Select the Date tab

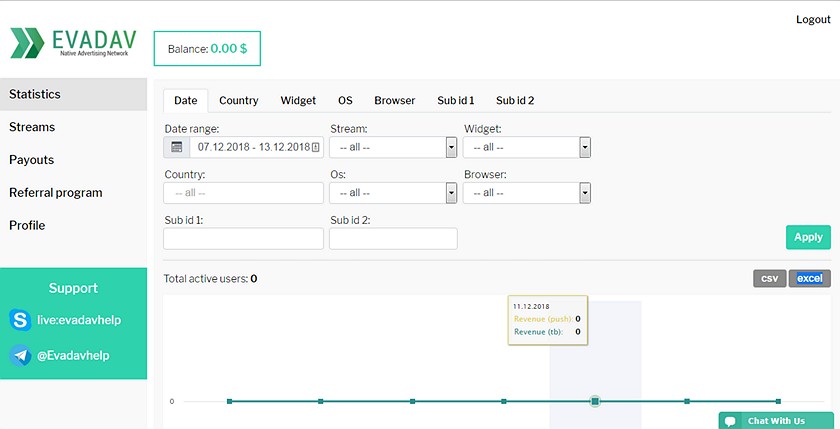[x=185, y=100]
